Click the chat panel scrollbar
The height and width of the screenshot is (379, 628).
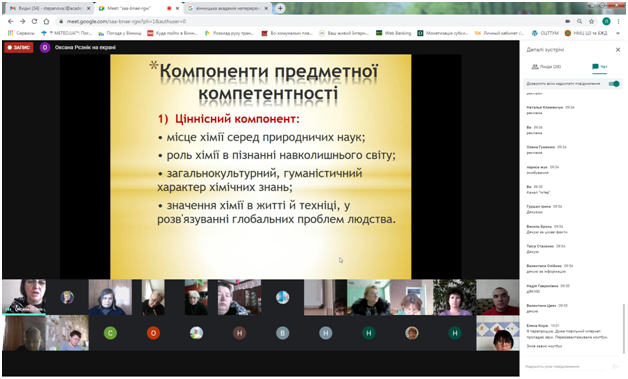click(x=623, y=330)
